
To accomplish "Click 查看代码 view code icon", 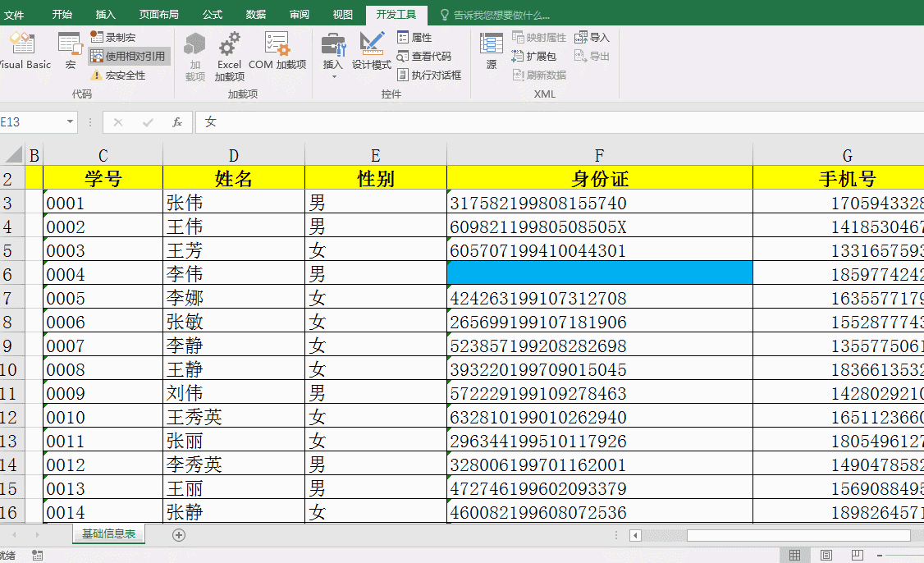I will point(403,57).
